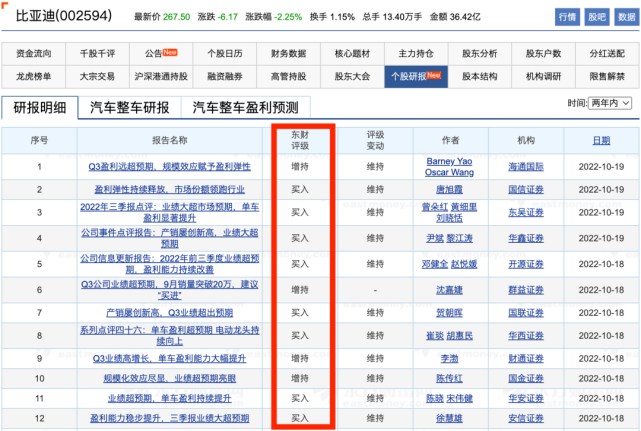This screenshot has width=641, height=431.
Task: Select the 个股研报 menu item
Action: click(x=416, y=76)
